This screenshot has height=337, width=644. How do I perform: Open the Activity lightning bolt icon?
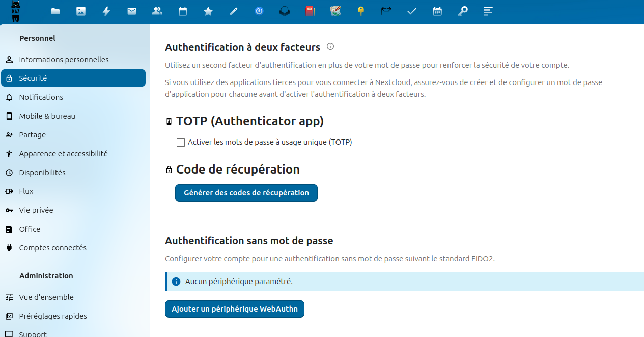click(x=106, y=11)
